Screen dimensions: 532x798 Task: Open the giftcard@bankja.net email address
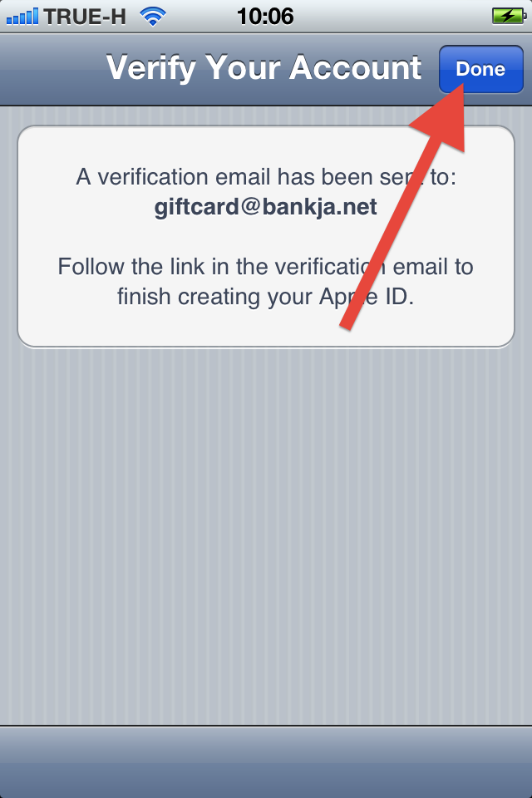(x=266, y=207)
